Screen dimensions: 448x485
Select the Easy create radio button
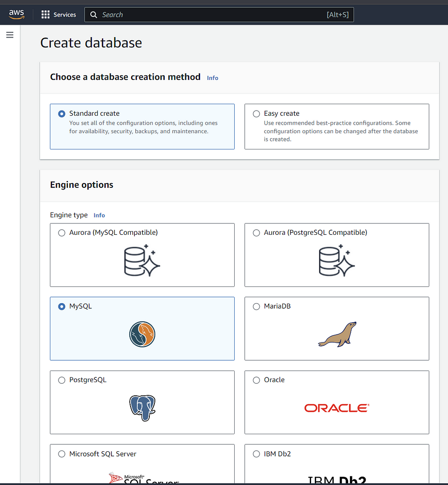coord(256,114)
